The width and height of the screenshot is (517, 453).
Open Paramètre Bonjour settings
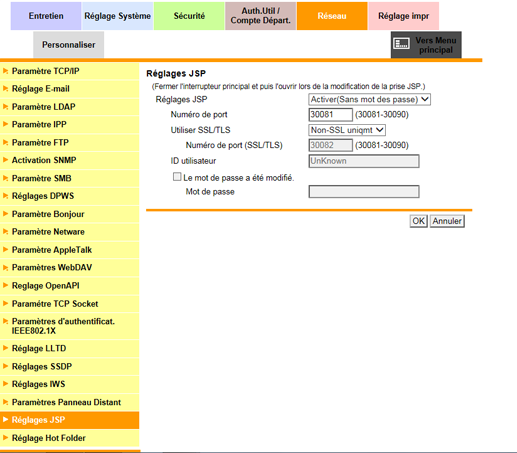tap(69, 214)
